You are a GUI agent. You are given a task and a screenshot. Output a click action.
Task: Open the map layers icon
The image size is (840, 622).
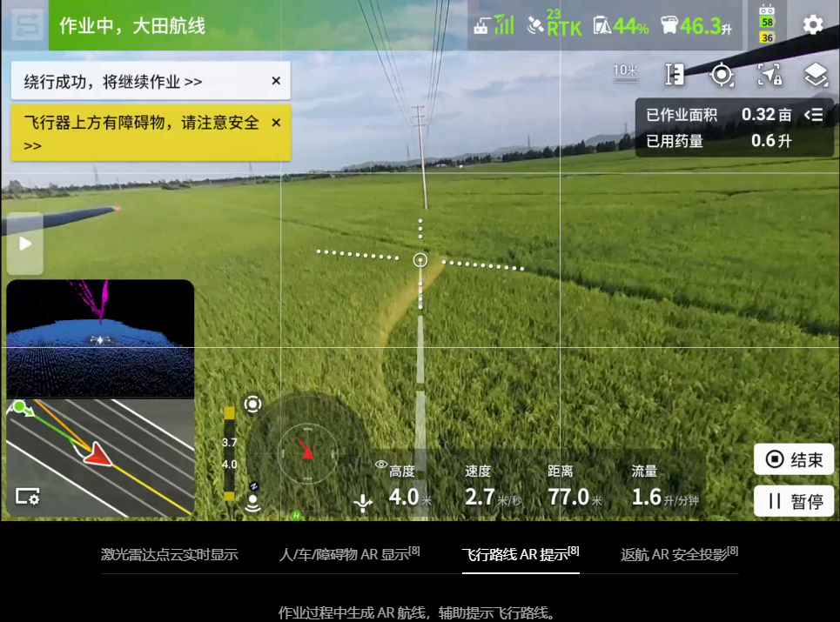816,76
